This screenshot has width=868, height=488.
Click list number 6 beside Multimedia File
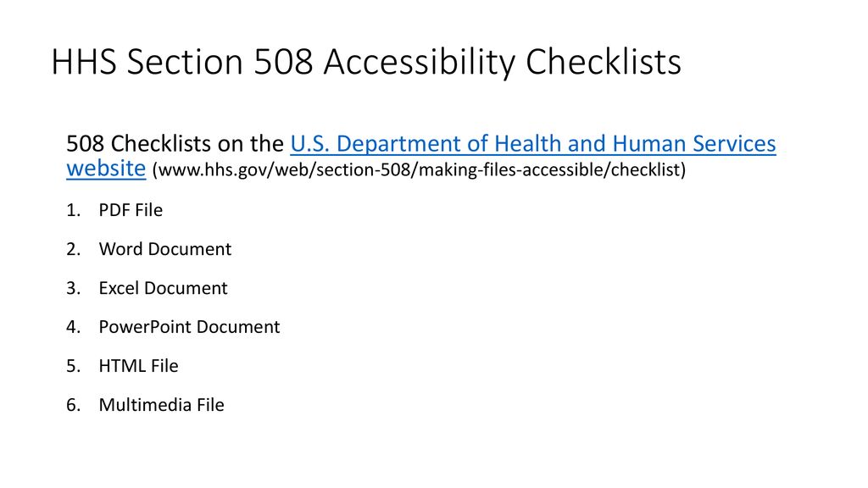pos(73,405)
